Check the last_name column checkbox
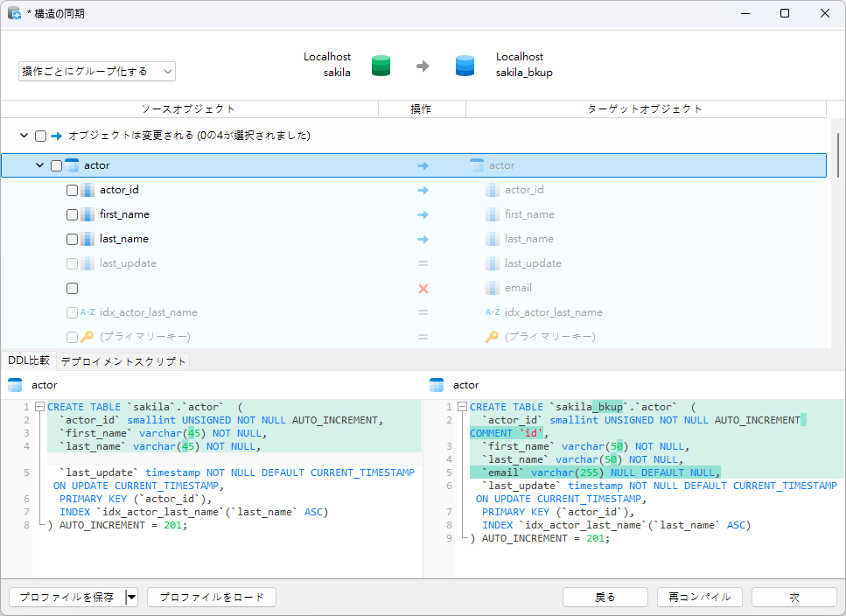 [72, 239]
